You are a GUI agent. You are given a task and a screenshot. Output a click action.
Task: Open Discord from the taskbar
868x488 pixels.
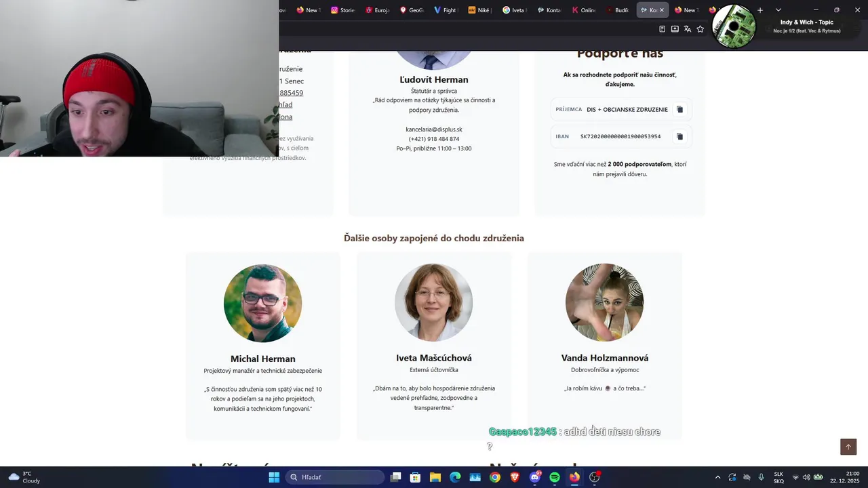(x=535, y=477)
